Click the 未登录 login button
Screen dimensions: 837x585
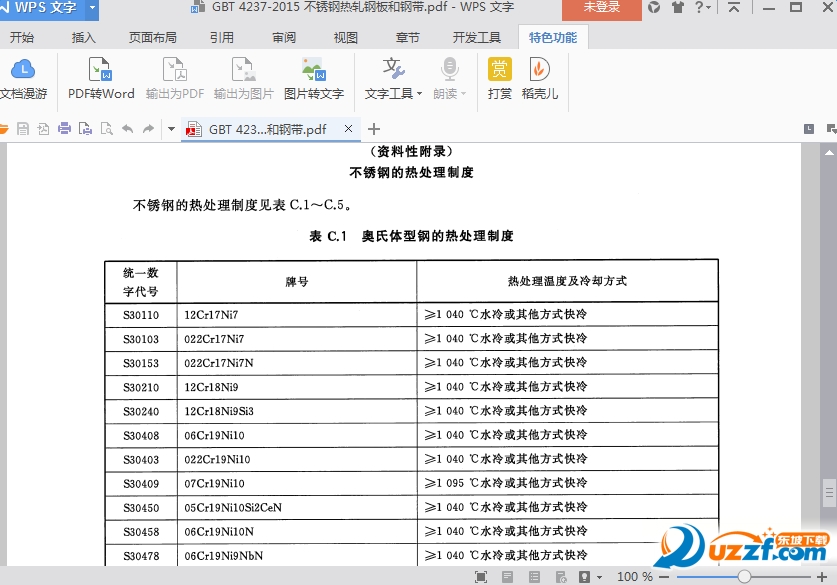[x=602, y=8]
